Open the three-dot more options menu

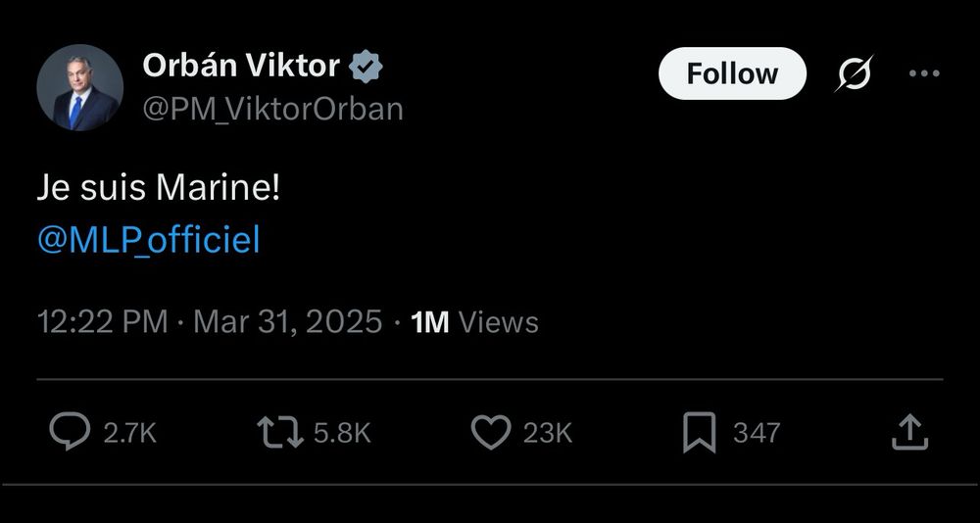click(924, 73)
